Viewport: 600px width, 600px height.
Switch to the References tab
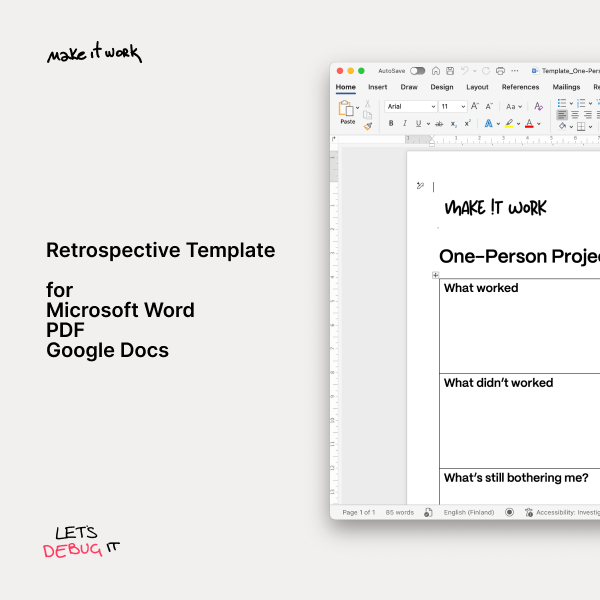520,87
